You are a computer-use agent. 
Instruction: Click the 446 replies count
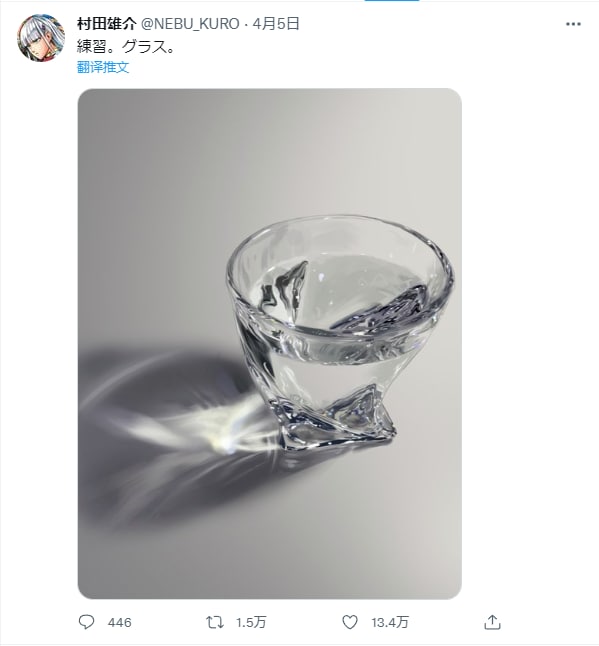point(119,622)
